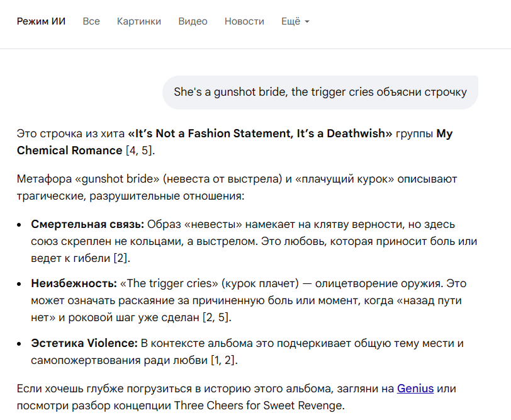Open the Новости tab
Viewport: 511px width, 420px height.
(244, 21)
